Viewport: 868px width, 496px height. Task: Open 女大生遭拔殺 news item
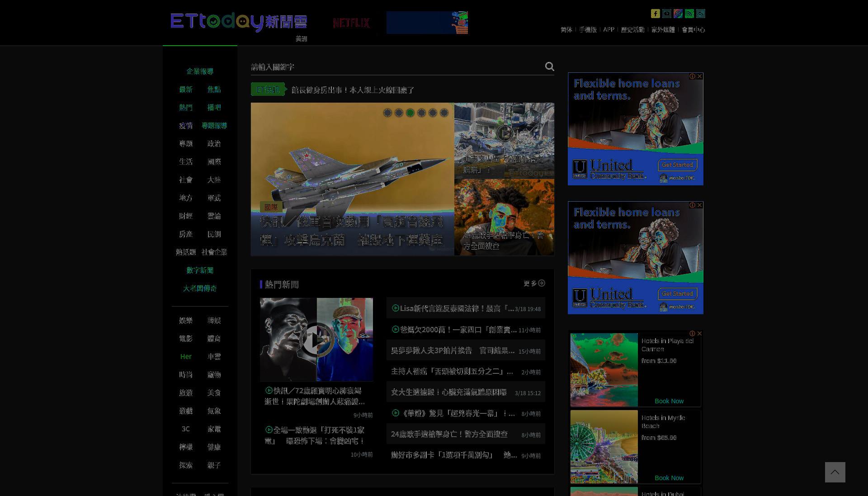point(466,392)
